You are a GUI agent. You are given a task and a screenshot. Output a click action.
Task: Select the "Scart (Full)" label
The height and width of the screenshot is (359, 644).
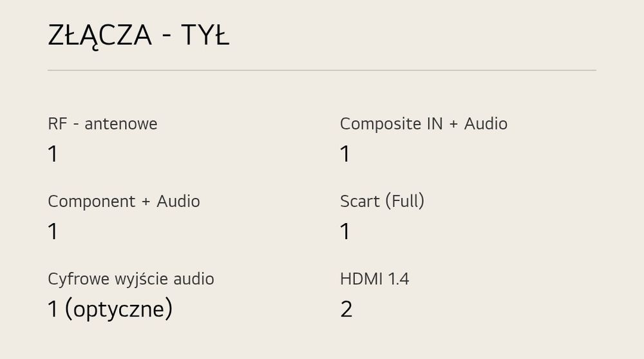click(x=382, y=201)
